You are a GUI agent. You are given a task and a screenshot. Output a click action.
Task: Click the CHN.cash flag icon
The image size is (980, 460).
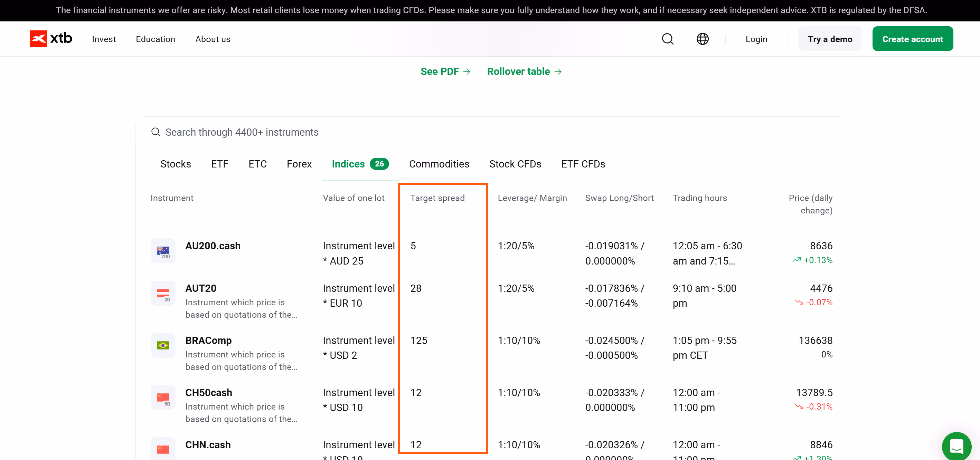[163, 449]
